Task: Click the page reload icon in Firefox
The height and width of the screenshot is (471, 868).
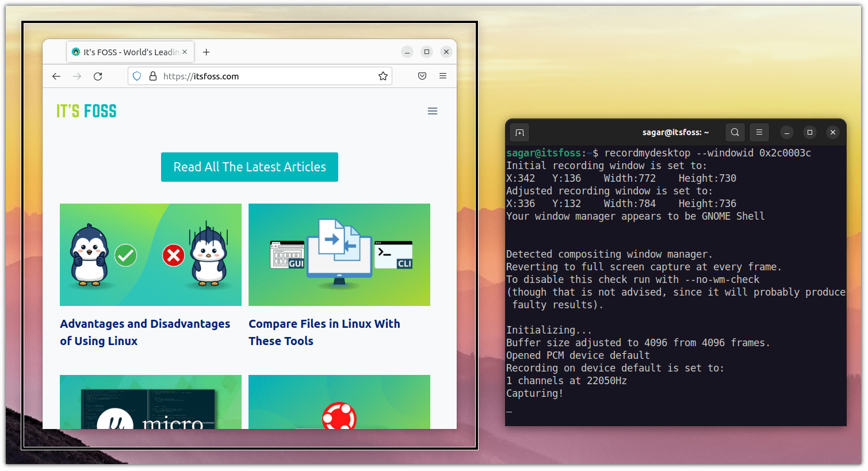Action: (97, 75)
